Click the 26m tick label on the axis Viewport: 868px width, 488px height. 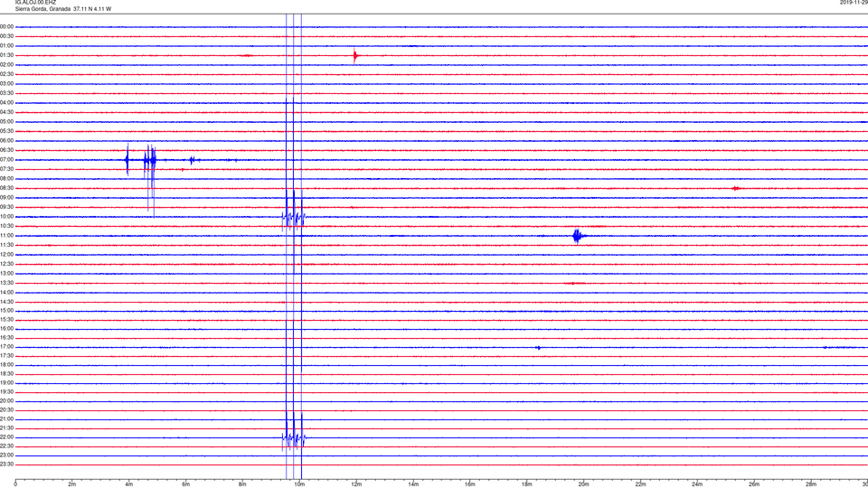click(x=754, y=484)
